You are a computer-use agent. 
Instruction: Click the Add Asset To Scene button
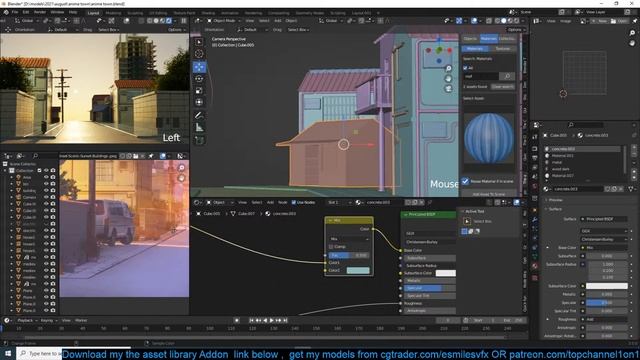pyautogui.click(x=488, y=194)
